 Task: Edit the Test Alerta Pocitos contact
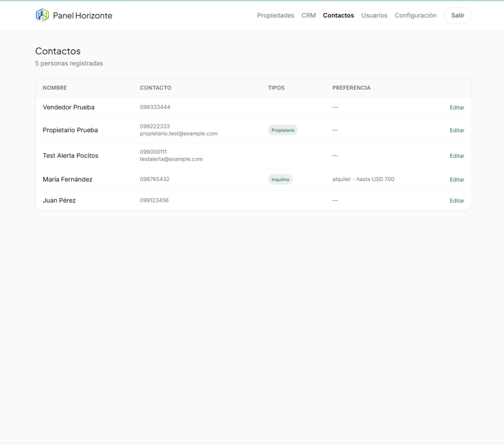457,156
